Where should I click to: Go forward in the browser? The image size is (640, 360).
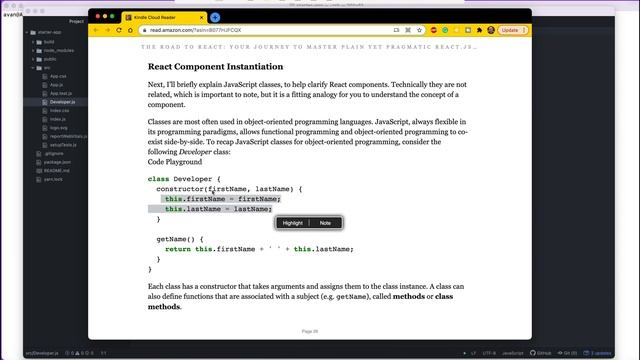tap(107, 30)
